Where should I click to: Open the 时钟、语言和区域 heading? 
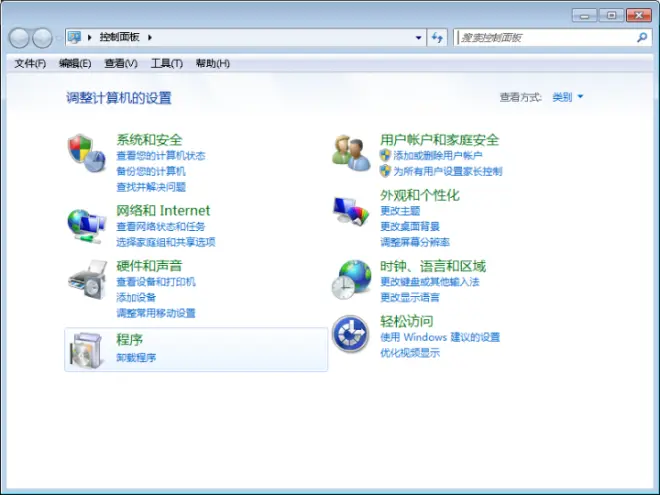[433, 266]
